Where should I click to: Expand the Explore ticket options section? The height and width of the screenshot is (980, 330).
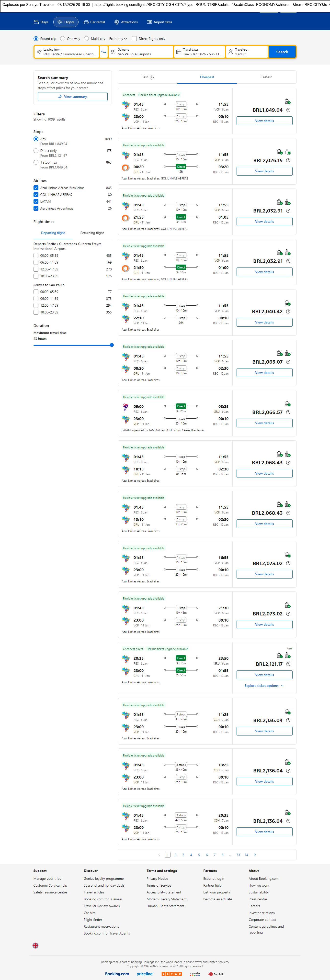tap(264, 686)
